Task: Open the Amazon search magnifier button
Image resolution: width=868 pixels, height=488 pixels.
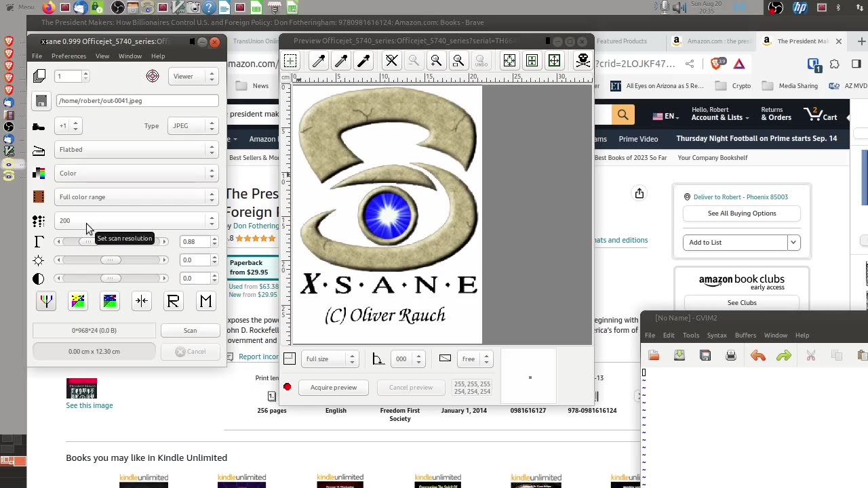Action: (x=623, y=115)
